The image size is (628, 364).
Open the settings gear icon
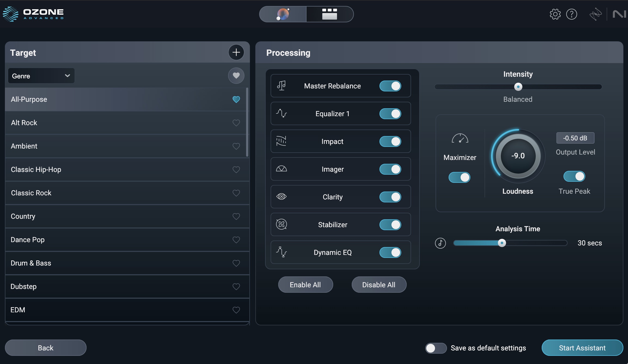pos(555,14)
